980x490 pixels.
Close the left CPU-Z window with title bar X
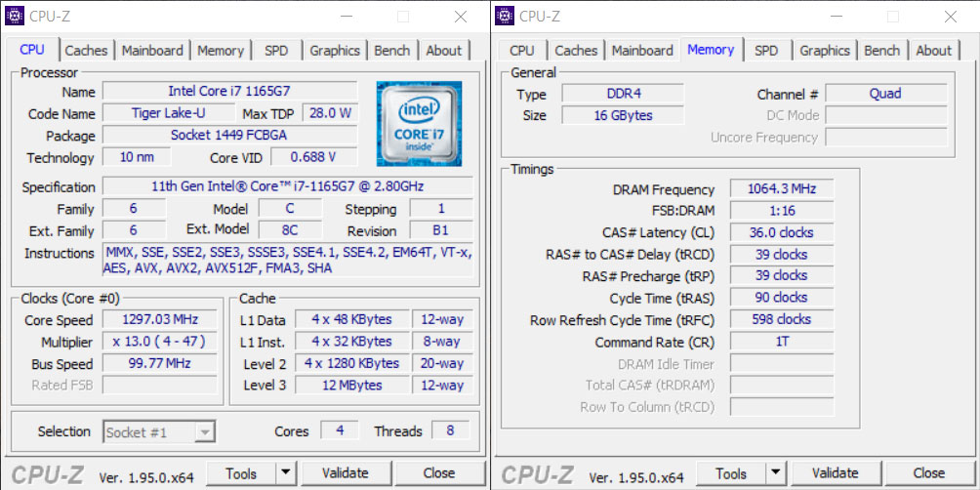pos(461,17)
